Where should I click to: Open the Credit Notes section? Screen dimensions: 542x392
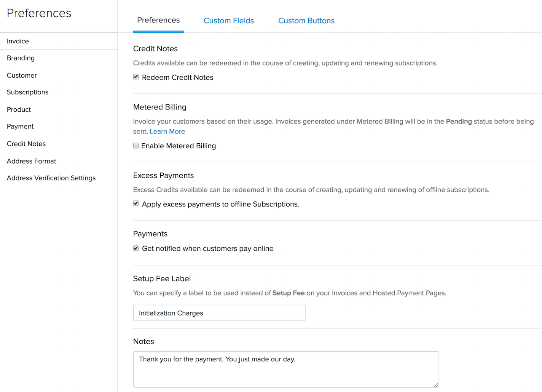(26, 144)
